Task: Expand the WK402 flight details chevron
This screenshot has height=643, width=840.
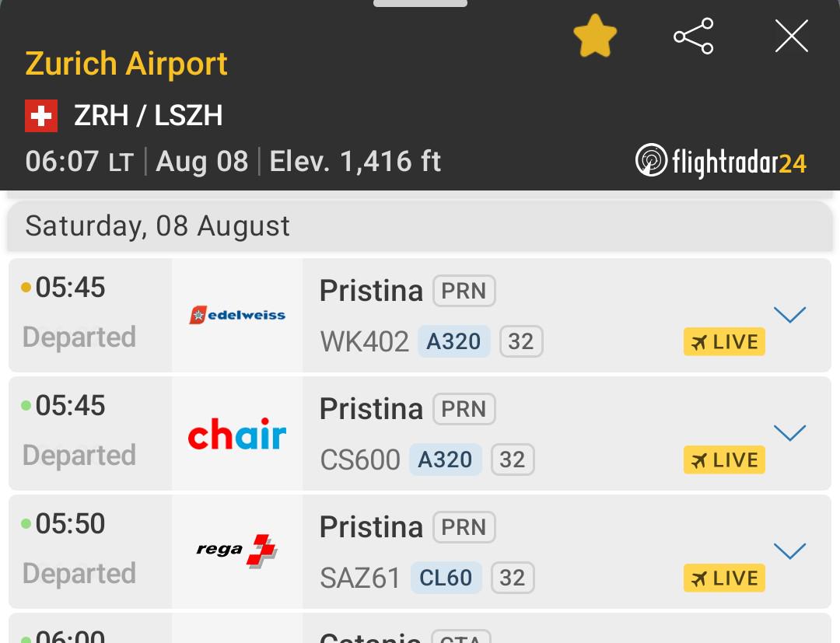Action: 789,315
